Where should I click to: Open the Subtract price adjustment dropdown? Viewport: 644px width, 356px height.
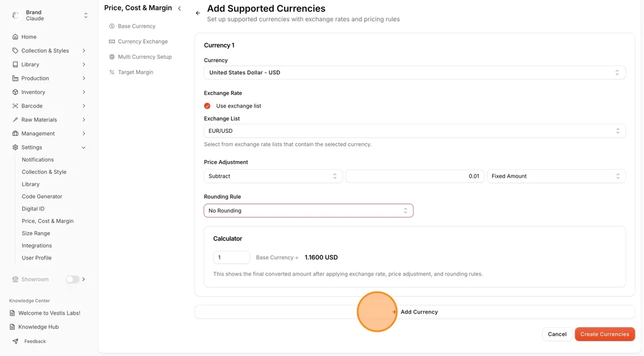point(273,176)
